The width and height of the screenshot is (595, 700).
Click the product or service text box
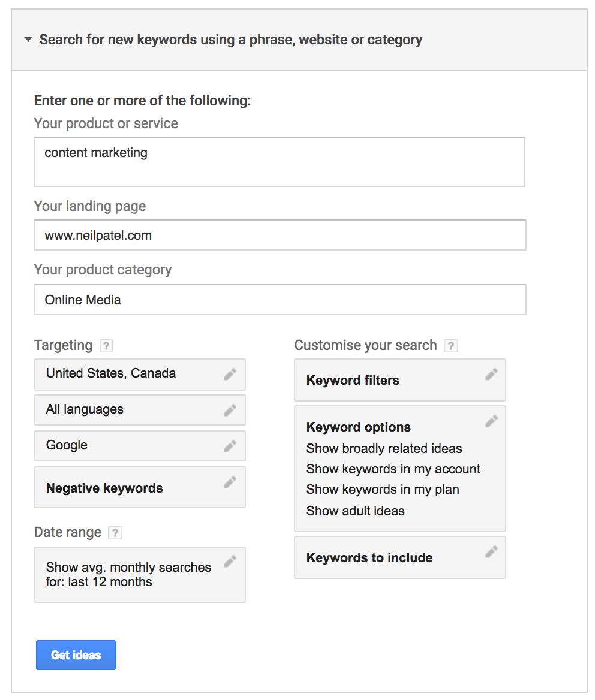(x=280, y=162)
